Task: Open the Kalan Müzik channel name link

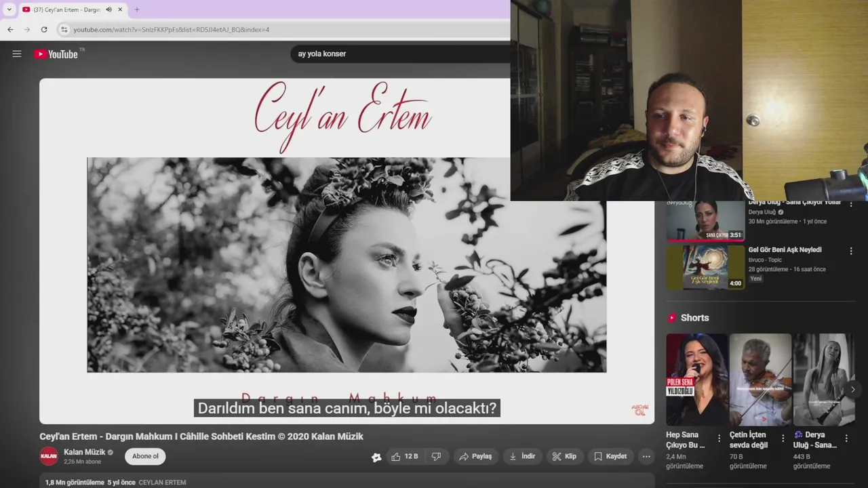Action: 84,452
